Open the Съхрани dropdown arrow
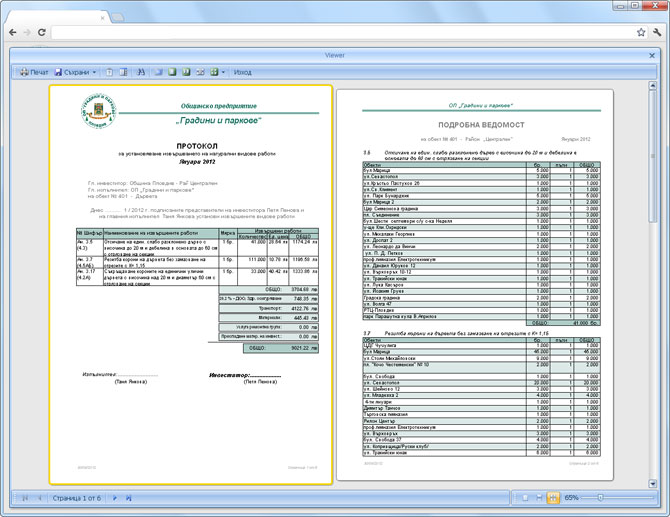 point(94,72)
